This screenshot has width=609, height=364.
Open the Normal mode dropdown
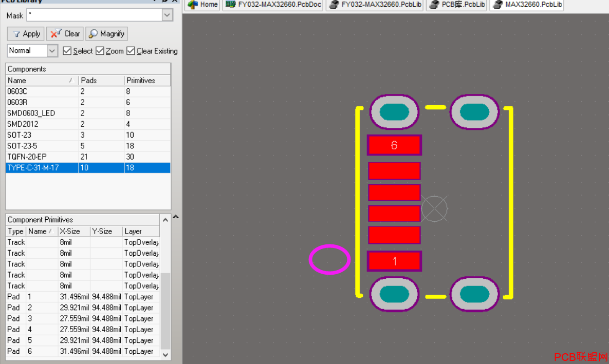52,51
